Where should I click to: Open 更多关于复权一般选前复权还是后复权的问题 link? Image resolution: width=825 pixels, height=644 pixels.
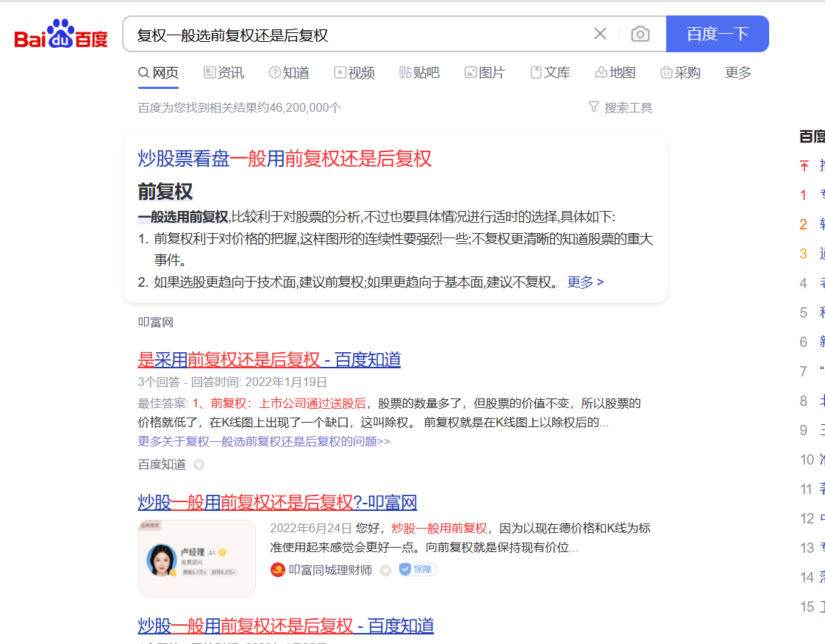coord(264,441)
